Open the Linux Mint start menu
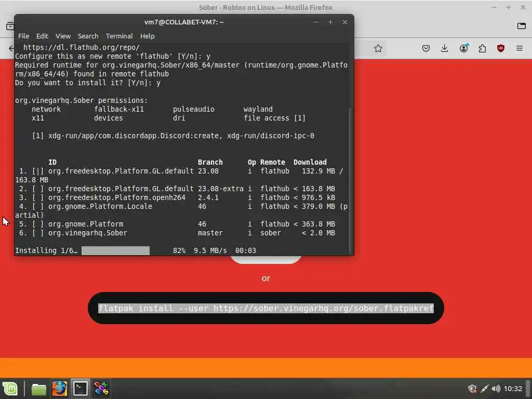532x399 pixels. pos(10,389)
